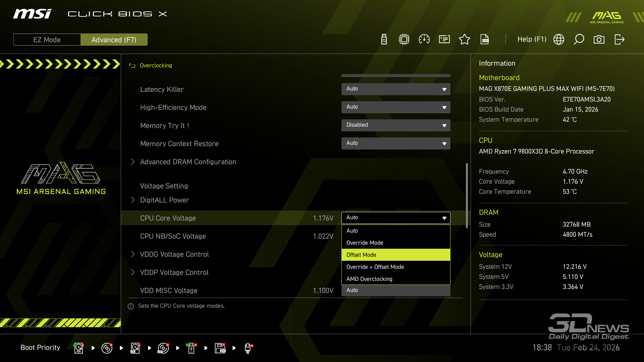Open Latency Killer dropdown
This screenshot has height=362, width=644.
pyautogui.click(x=396, y=89)
